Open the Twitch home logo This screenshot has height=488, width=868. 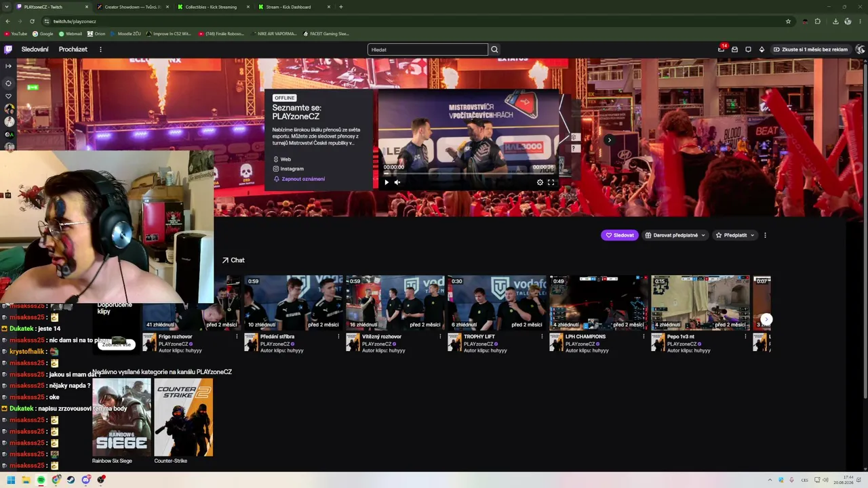(8, 49)
